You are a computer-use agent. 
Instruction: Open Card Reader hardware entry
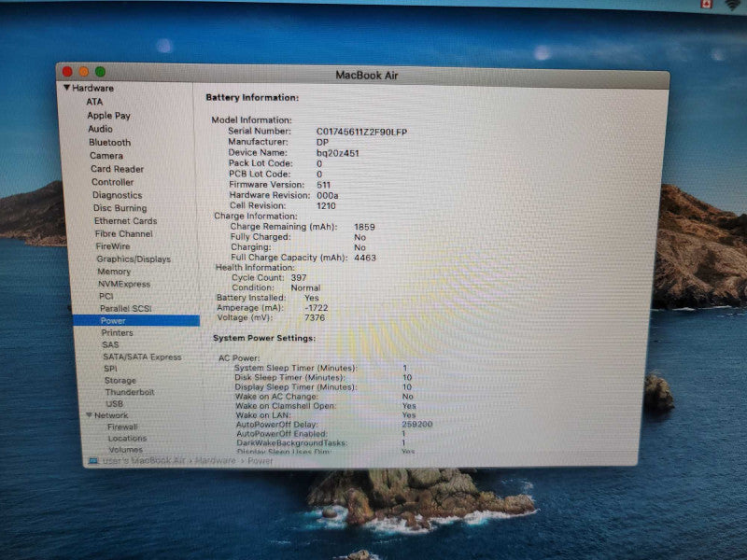point(118,169)
